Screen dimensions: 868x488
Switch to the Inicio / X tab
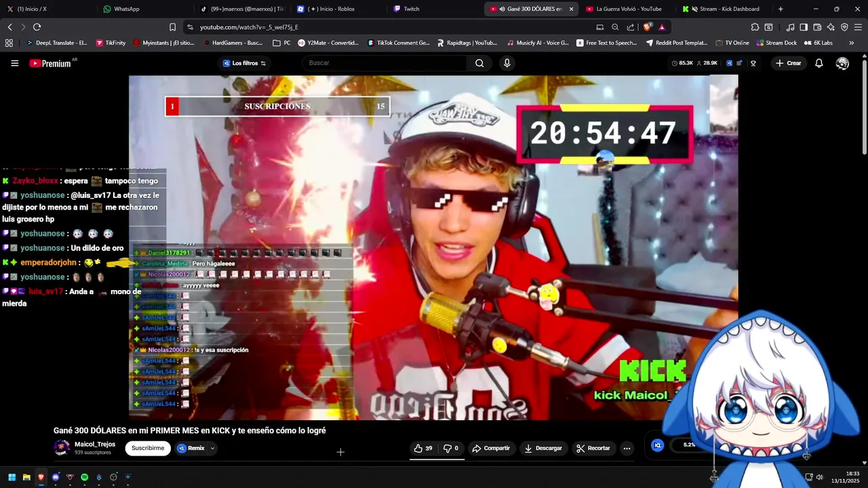coord(49,9)
